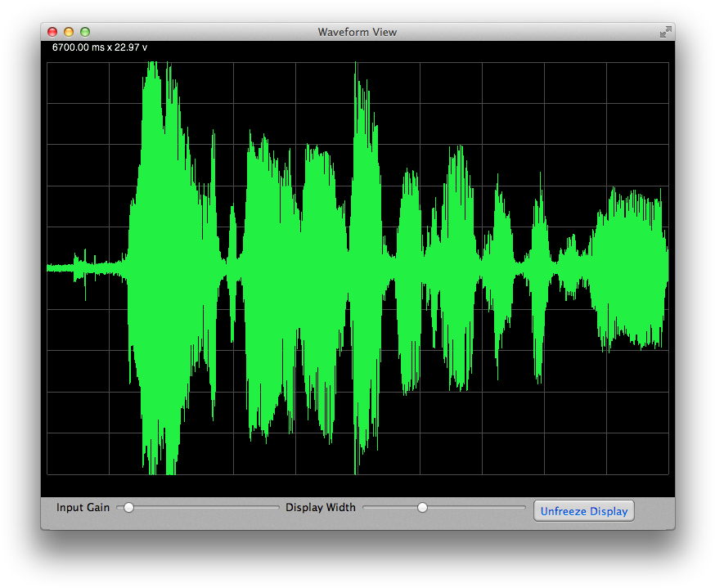
Task: Grab the Input Gain slider knob
Action: [x=128, y=508]
